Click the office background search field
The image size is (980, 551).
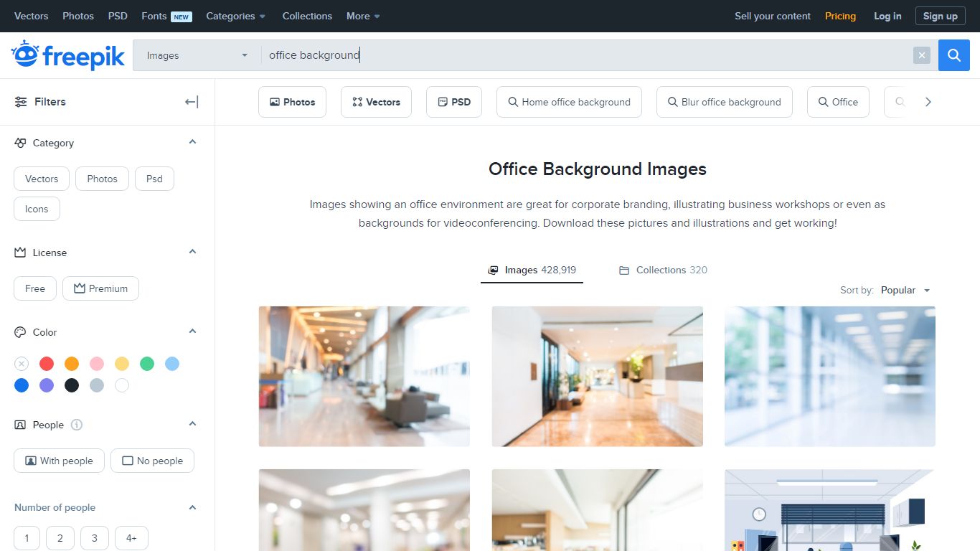coord(587,55)
